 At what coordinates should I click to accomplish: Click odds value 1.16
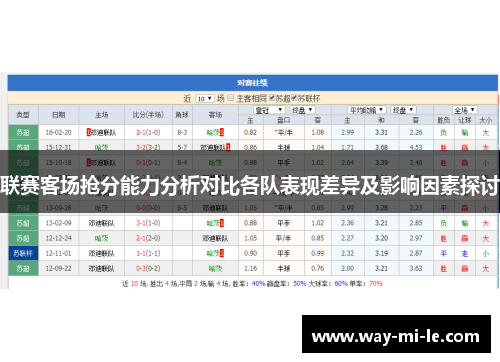click(251, 268)
